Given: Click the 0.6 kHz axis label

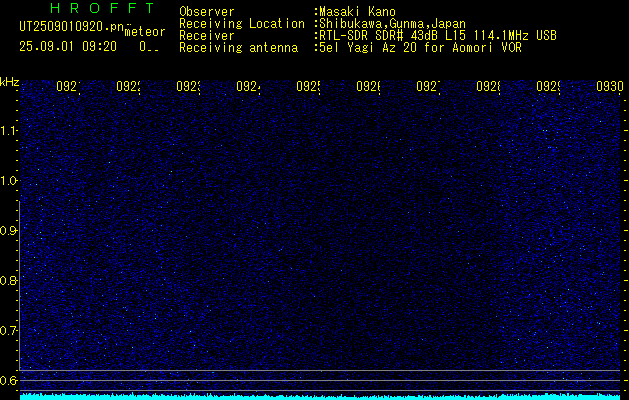Looking at the screenshot, I should (x=9, y=380).
